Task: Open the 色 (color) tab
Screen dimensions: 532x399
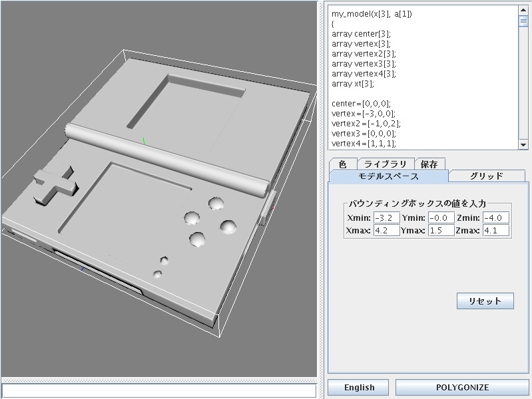Action: coord(343,164)
